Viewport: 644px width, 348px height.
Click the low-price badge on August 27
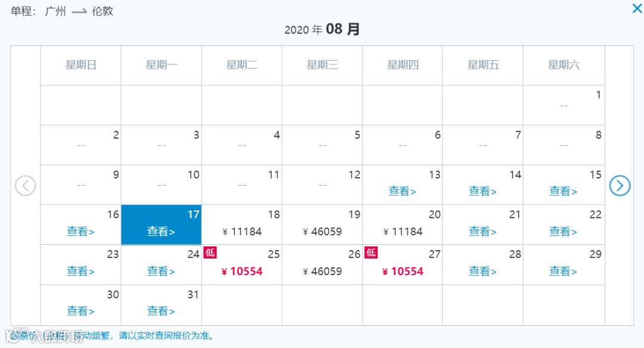[x=371, y=252]
